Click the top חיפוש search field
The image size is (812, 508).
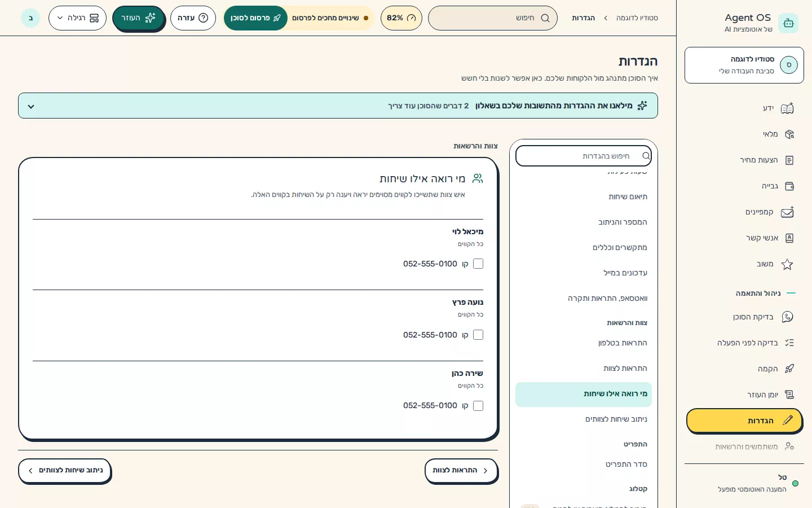tap(493, 18)
